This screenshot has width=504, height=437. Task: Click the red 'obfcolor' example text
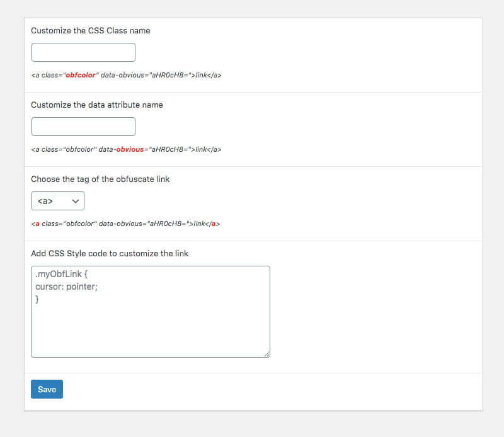point(81,75)
